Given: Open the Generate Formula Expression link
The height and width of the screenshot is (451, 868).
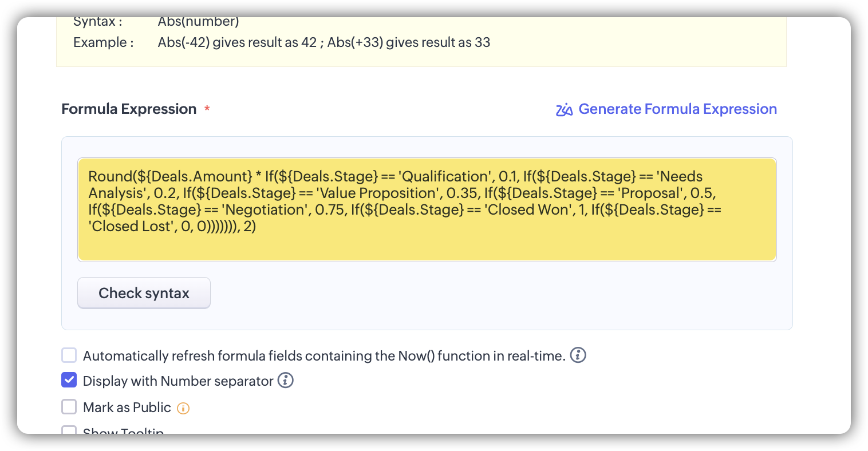Looking at the screenshot, I should (x=677, y=109).
